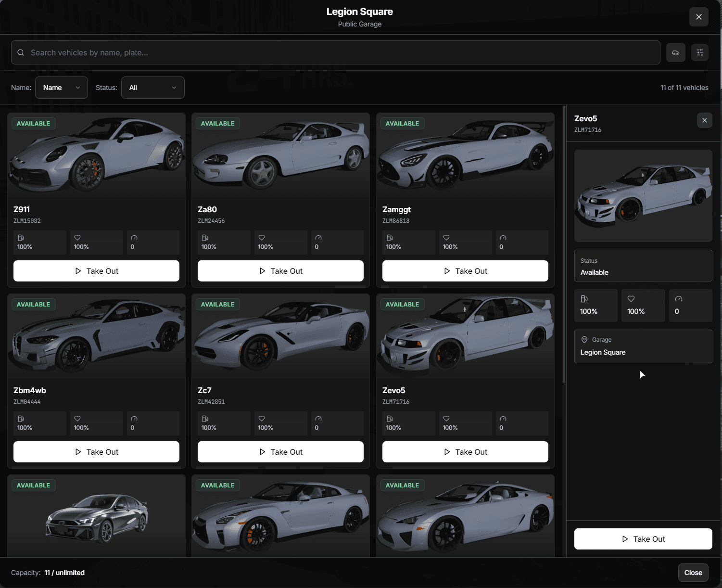
Task: Click the heart health icon on the Za80 card
Action: tap(262, 238)
